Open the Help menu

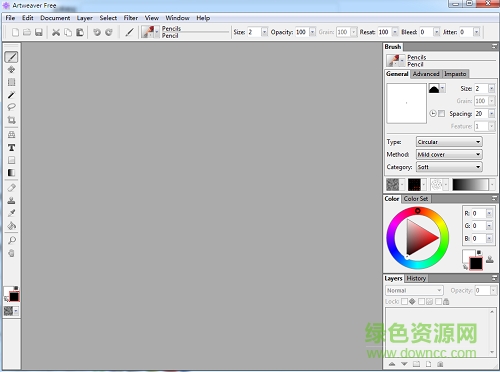203,18
